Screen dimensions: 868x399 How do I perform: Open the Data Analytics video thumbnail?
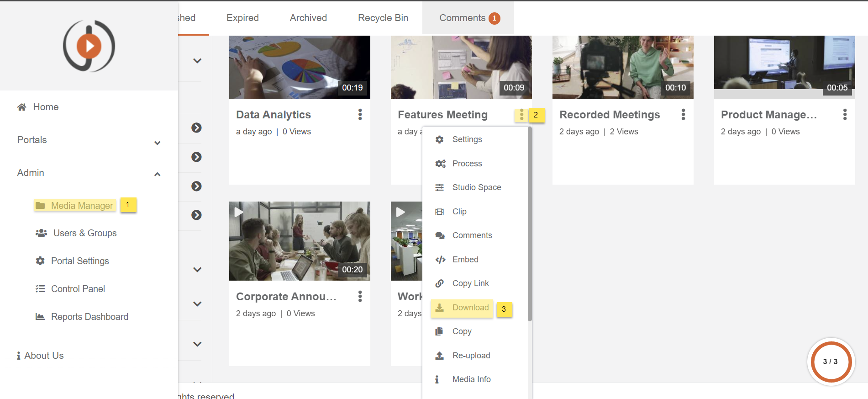pos(300,67)
